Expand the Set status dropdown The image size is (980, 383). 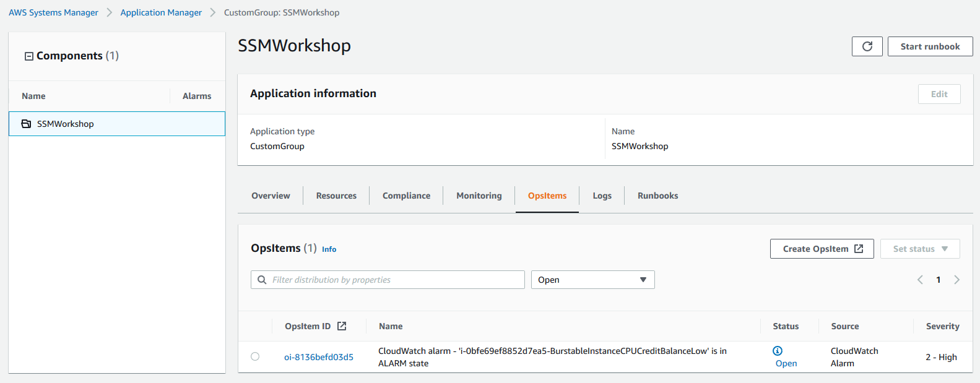tap(920, 249)
